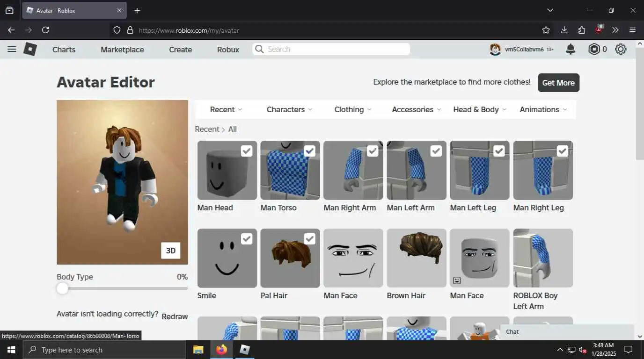This screenshot has width=644, height=359.
Task: Click the Roblox search field
Action: (x=331, y=49)
